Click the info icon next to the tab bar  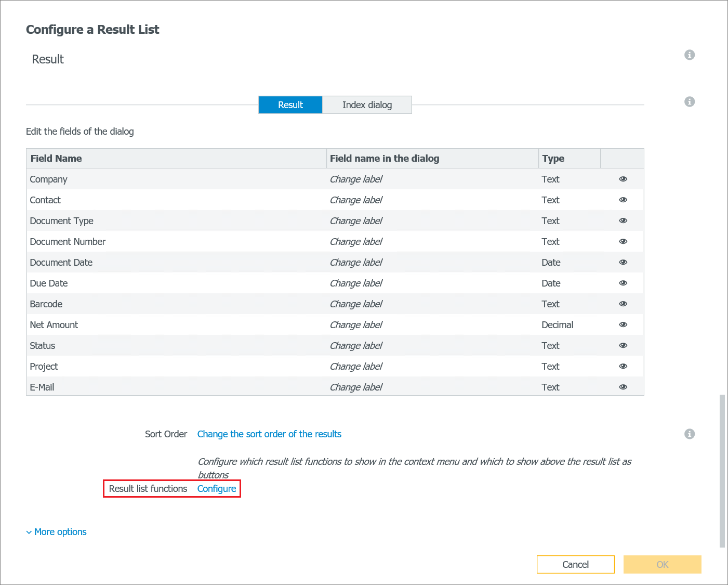(690, 101)
